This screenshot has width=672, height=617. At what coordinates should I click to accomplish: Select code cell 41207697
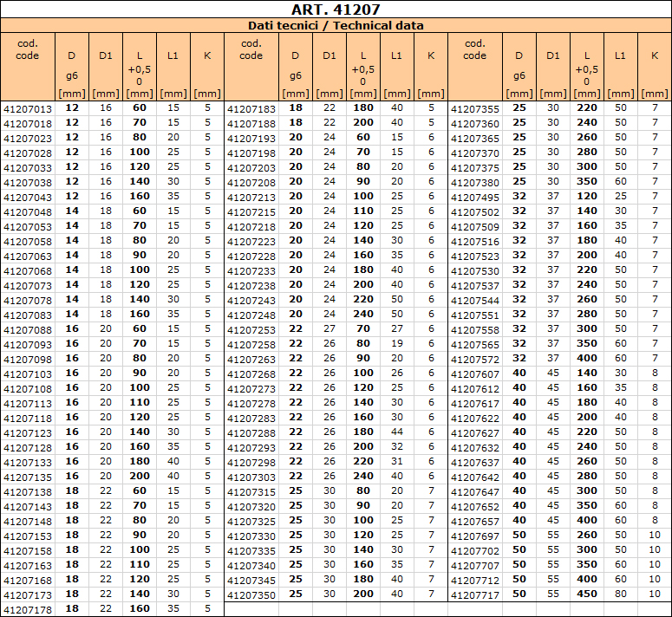(475, 536)
